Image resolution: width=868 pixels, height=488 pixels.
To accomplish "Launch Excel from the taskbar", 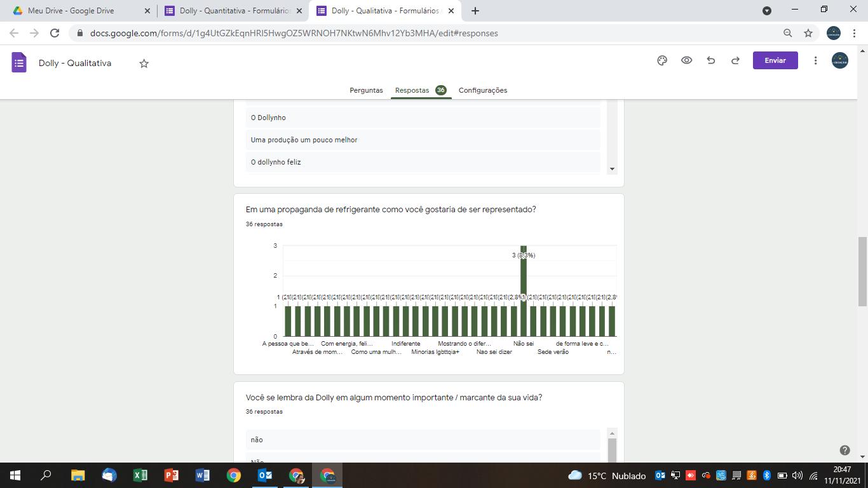I will point(140,475).
